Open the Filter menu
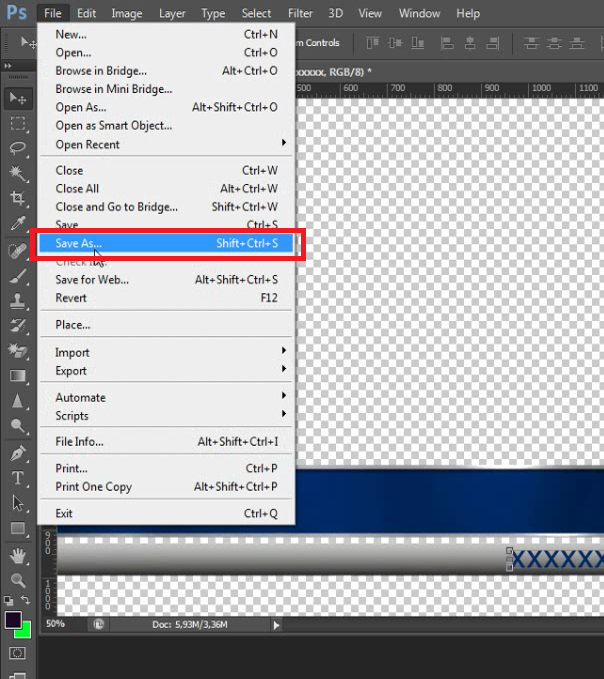Viewport: 604px width, 679px height. coord(300,13)
